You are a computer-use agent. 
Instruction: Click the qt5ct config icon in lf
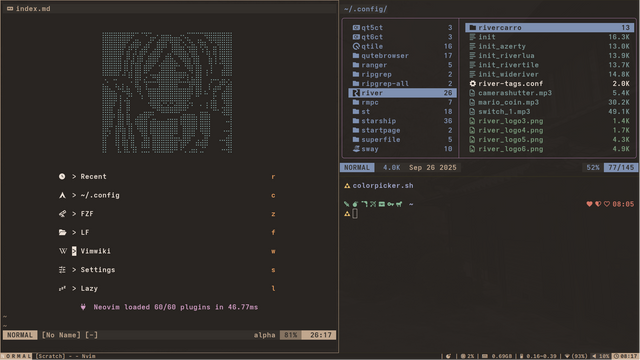(x=356, y=27)
